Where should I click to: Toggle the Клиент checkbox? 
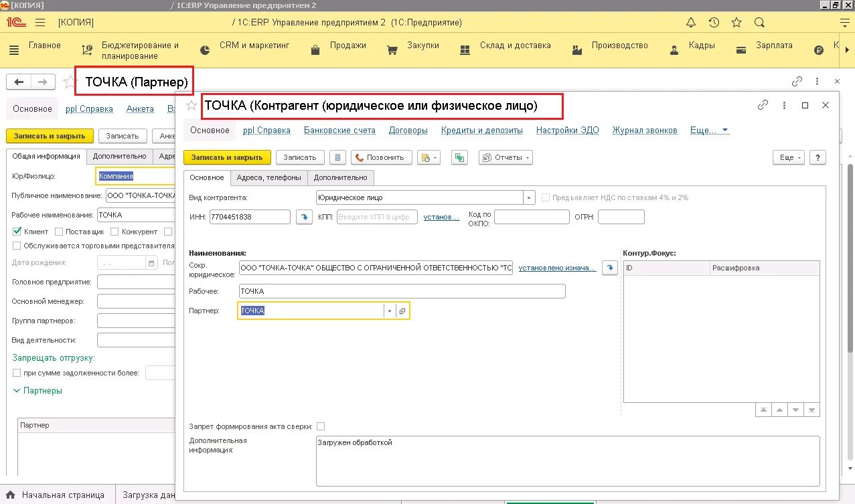[17, 232]
